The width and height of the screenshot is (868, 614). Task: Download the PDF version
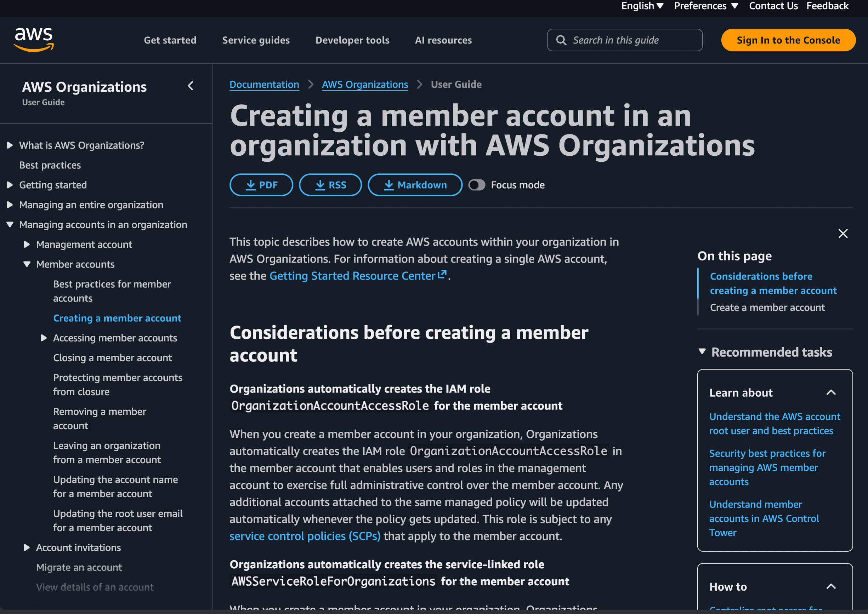(x=261, y=185)
